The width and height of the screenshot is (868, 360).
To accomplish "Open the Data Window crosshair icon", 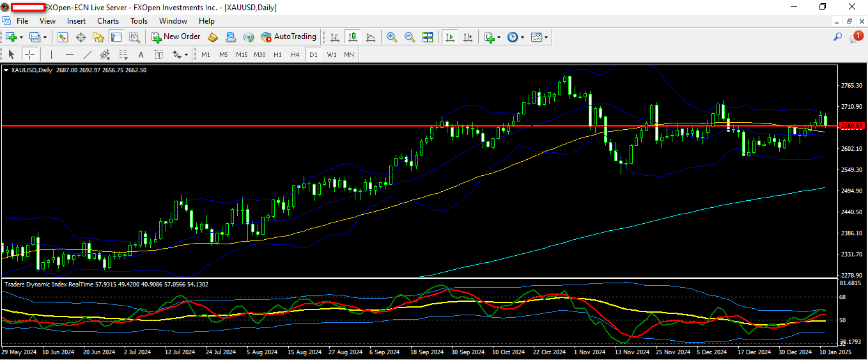I will coord(81,37).
